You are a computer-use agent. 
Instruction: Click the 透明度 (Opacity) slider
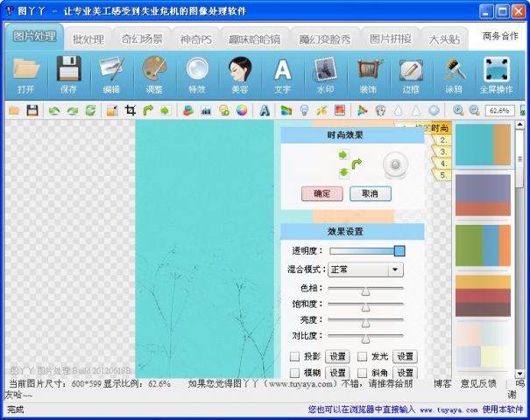tap(367, 251)
